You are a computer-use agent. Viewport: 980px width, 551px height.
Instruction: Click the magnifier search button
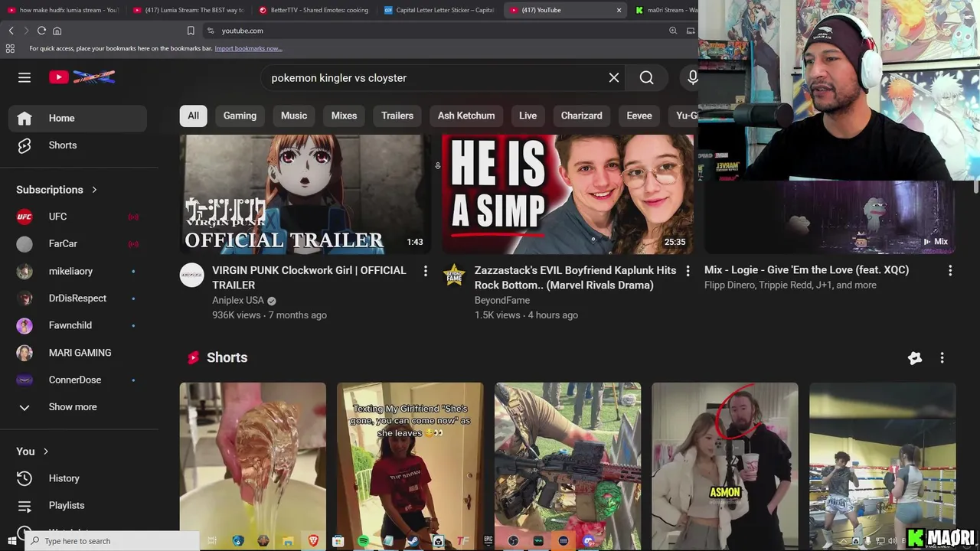coord(647,78)
